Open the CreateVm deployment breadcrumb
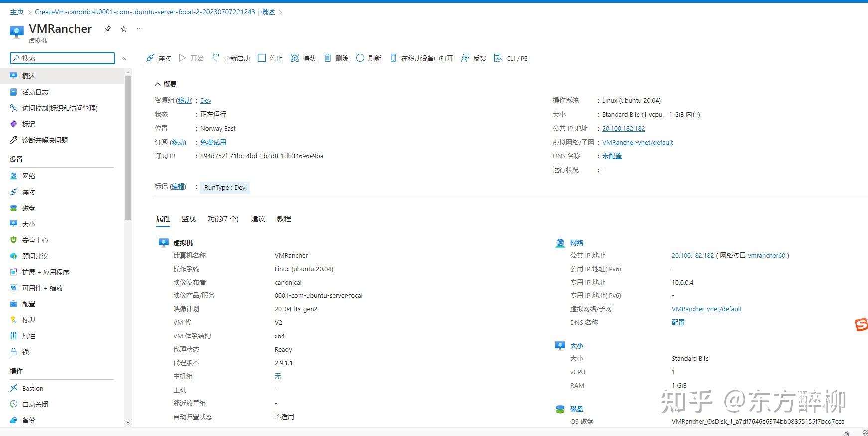 pyautogui.click(x=155, y=12)
